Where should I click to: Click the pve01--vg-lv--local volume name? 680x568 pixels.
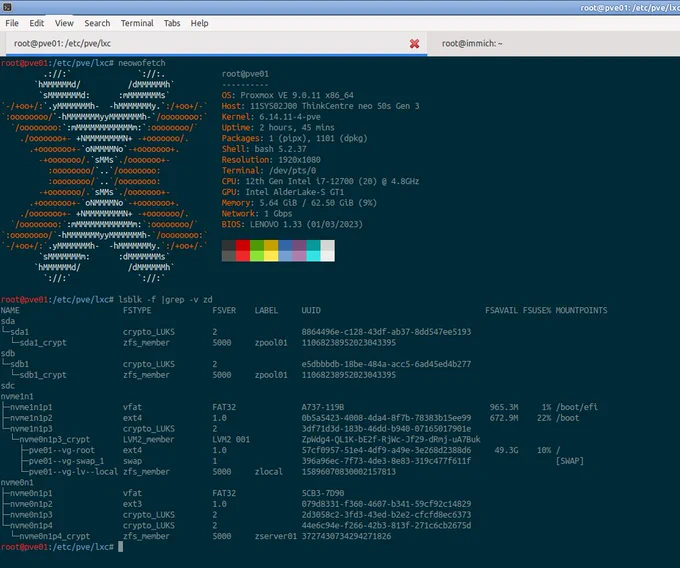pyautogui.click(x=73, y=472)
